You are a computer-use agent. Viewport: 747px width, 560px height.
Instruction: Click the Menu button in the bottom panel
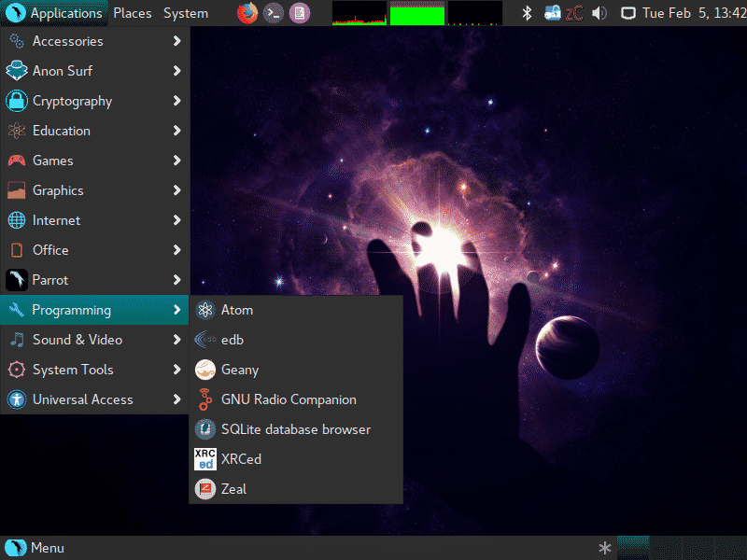tap(35, 548)
